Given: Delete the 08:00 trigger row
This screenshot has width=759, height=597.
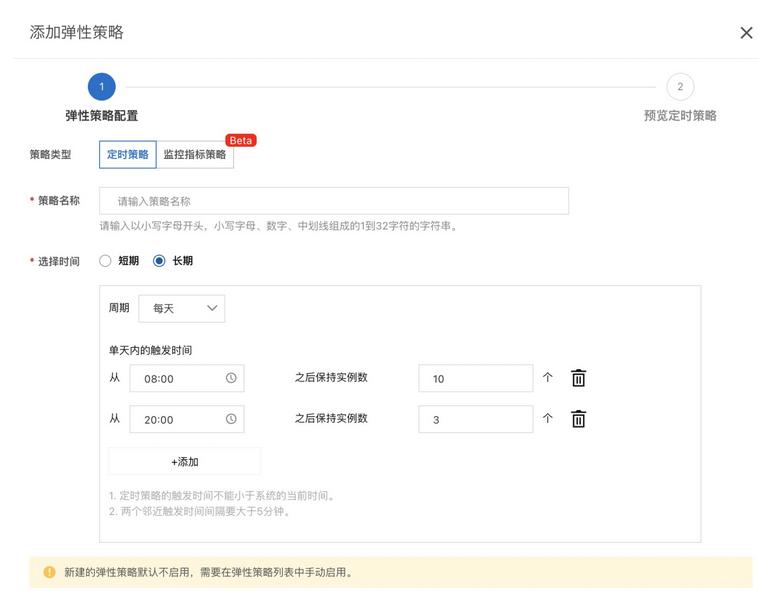Looking at the screenshot, I should click(x=578, y=378).
